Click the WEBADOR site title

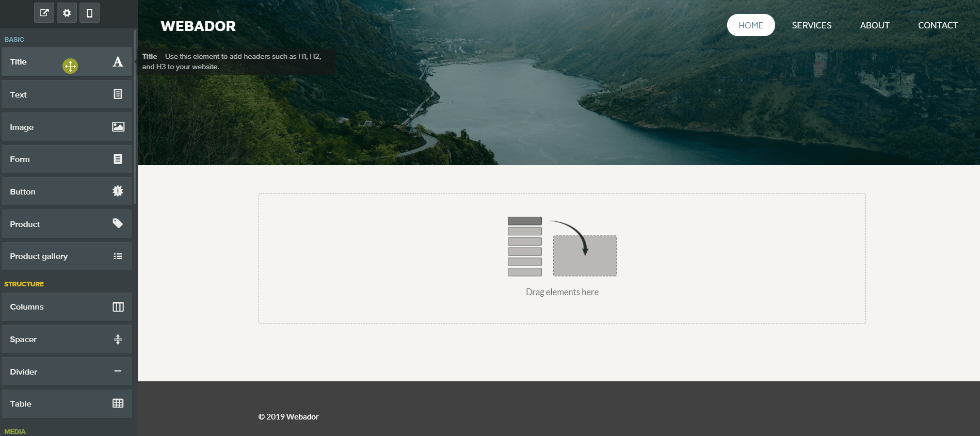pyautogui.click(x=198, y=26)
